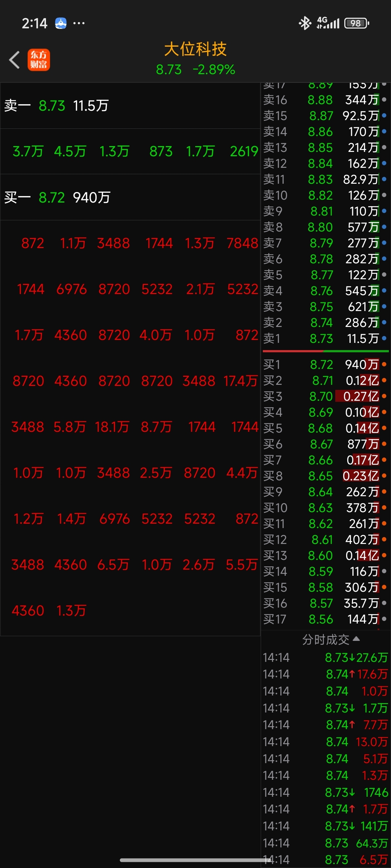The image size is (391, 868).
Task: Tap the bottom home gesture bar
Action: [195, 860]
